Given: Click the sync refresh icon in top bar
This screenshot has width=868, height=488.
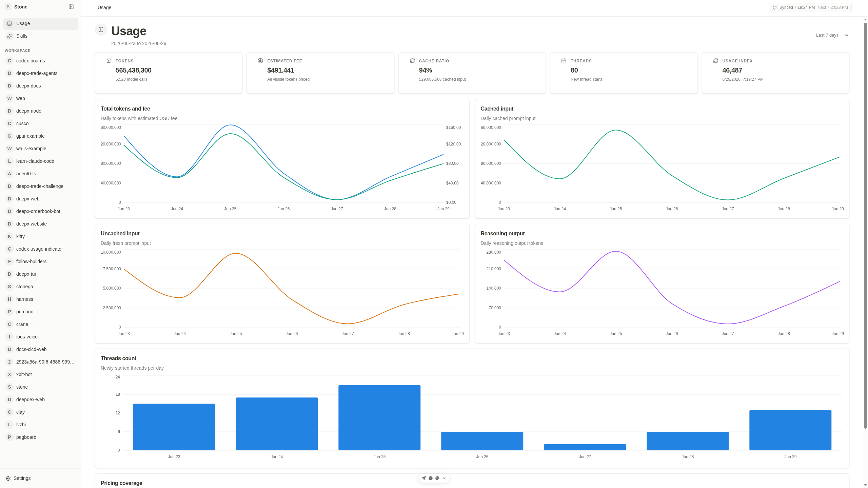Looking at the screenshot, I should tap(774, 7).
